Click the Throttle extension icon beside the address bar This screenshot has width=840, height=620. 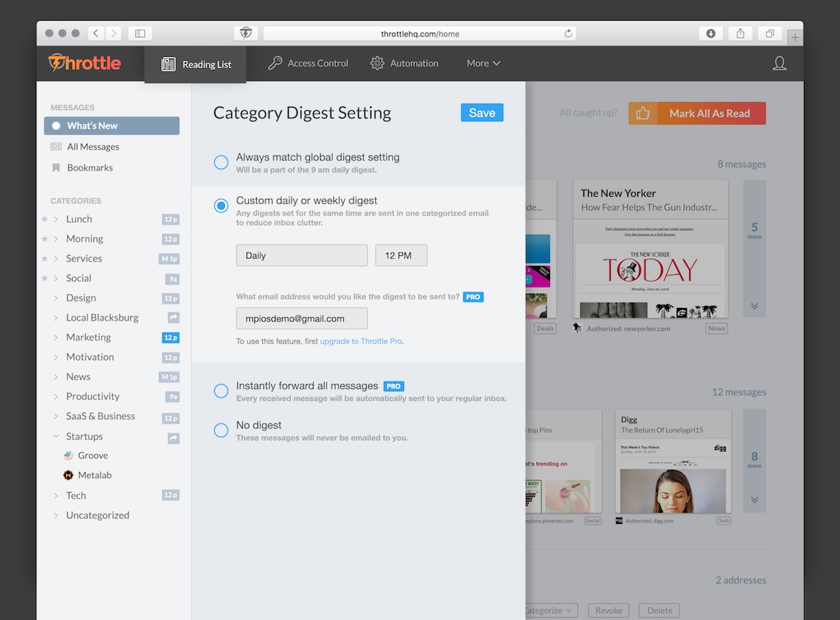coord(245,33)
